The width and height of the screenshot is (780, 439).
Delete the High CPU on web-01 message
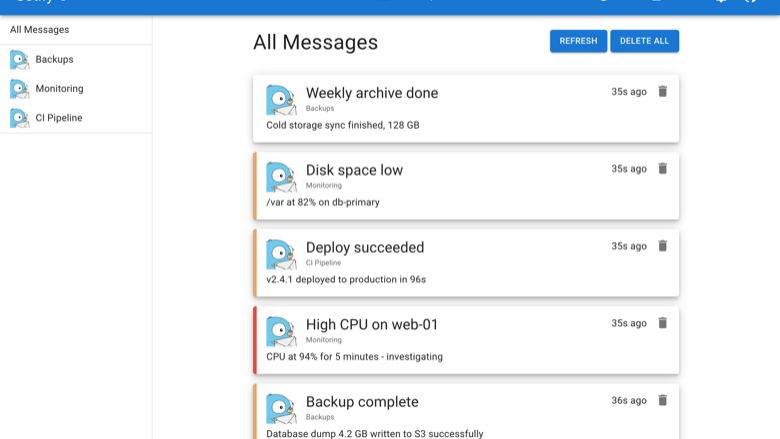pyautogui.click(x=662, y=323)
